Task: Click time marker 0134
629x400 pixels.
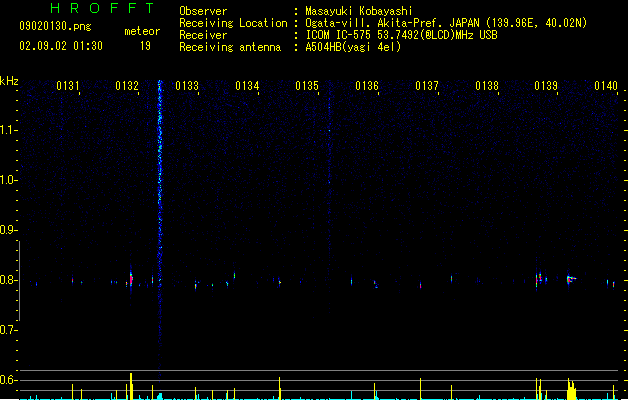Action: click(247, 86)
